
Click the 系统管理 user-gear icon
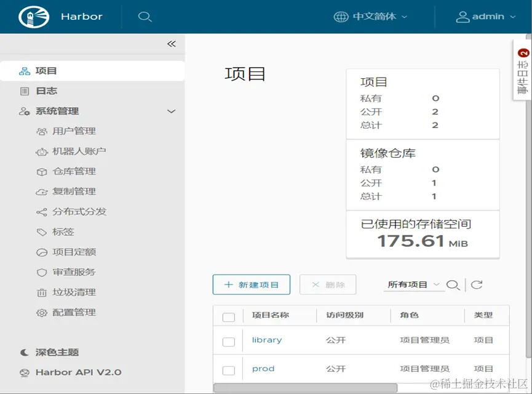(x=25, y=111)
